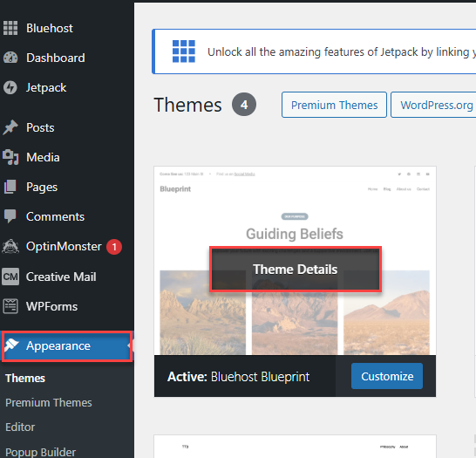Click the Creative Mail CM icon
Image resolution: width=476 pixels, height=458 pixels.
(10, 277)
